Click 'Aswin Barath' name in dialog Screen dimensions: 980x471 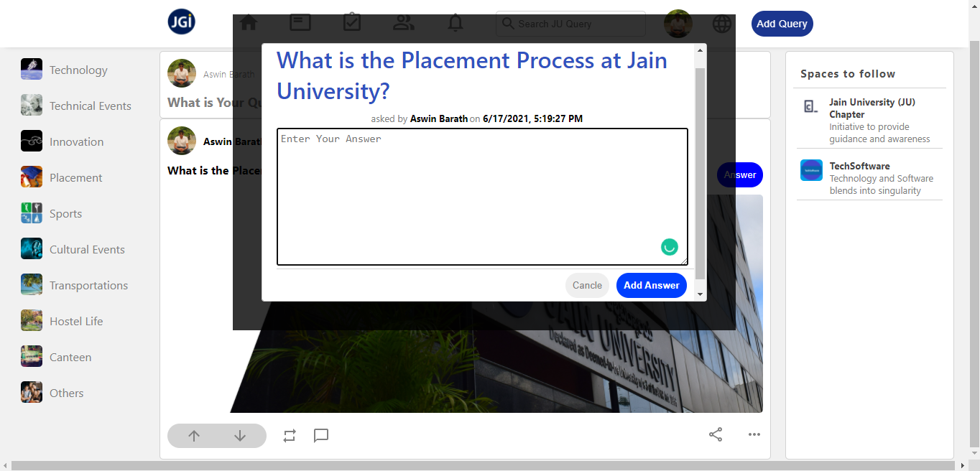(x=439, y=118)
